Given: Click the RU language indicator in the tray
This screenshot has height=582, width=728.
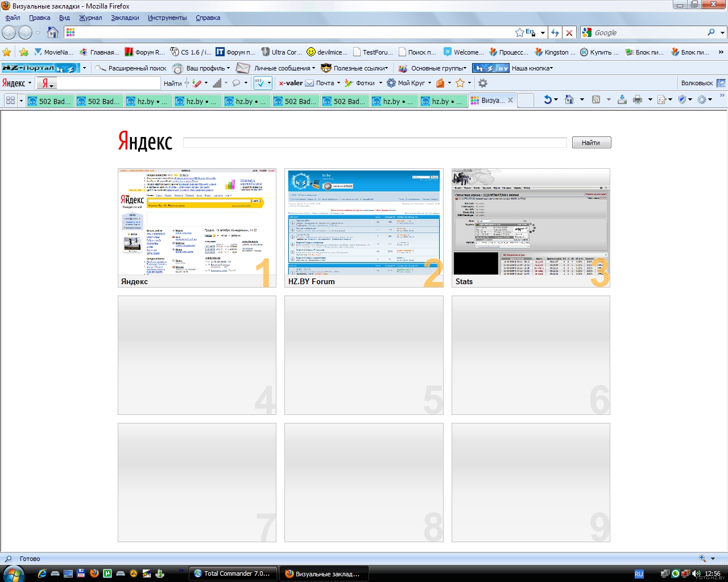Looking at the screenshot, I should coord(639,574).
